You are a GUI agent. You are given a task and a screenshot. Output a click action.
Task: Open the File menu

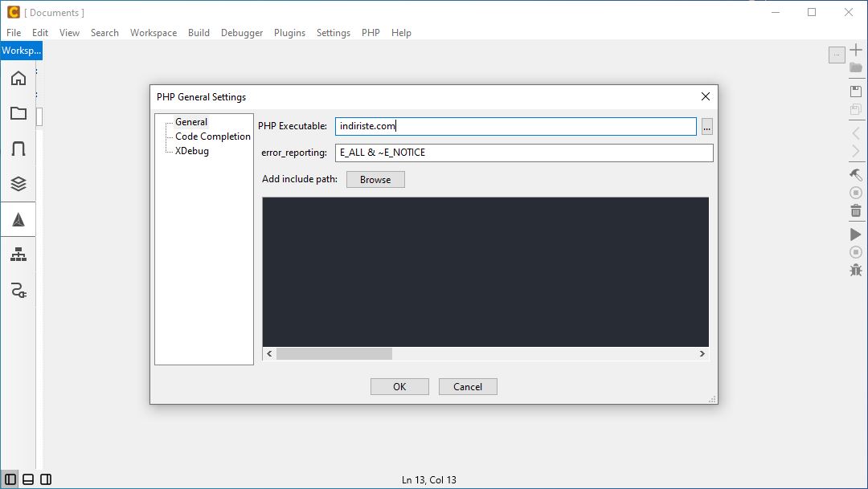(14, 33)
